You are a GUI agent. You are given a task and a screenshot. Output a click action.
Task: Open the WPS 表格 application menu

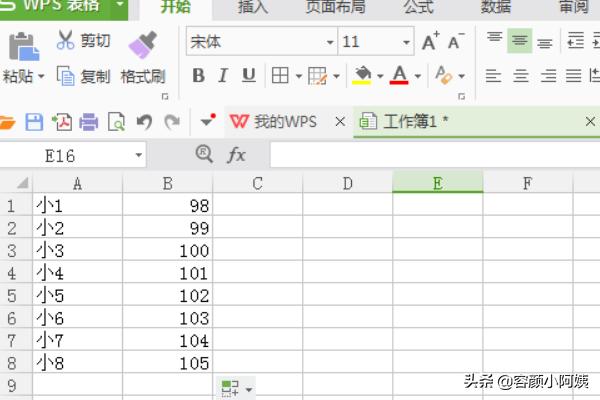[x=55, y=8]
